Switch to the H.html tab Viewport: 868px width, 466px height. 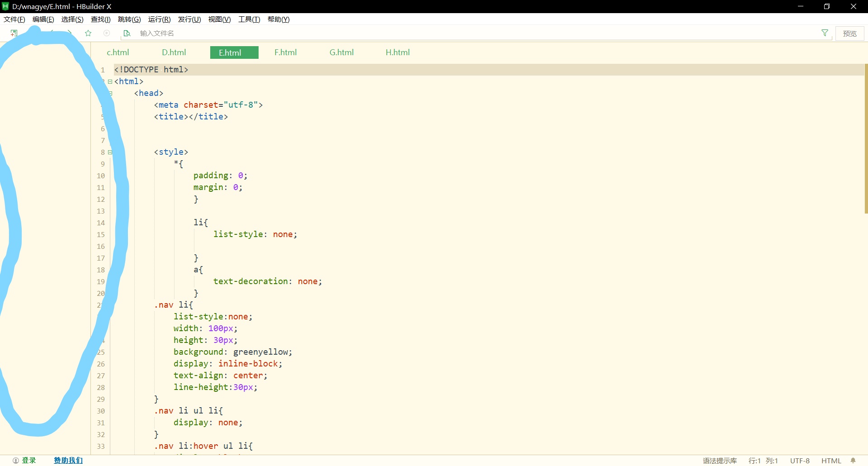398,52
